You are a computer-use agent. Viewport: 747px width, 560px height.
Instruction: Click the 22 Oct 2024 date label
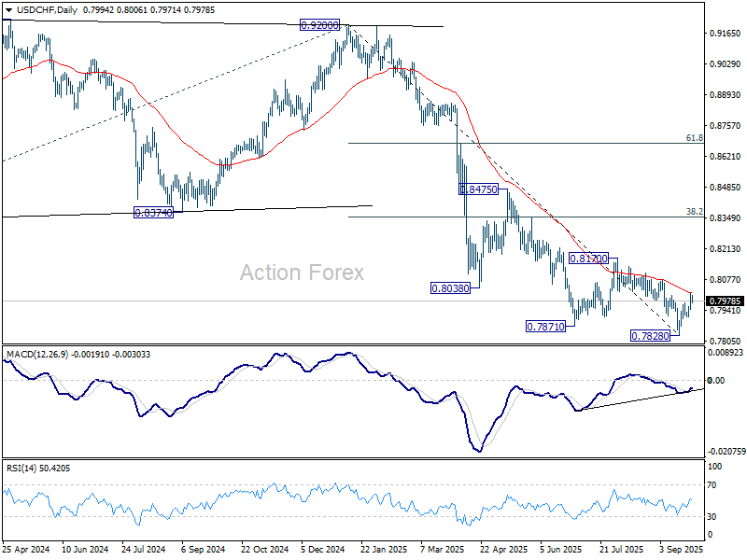[x=265, y=549]
